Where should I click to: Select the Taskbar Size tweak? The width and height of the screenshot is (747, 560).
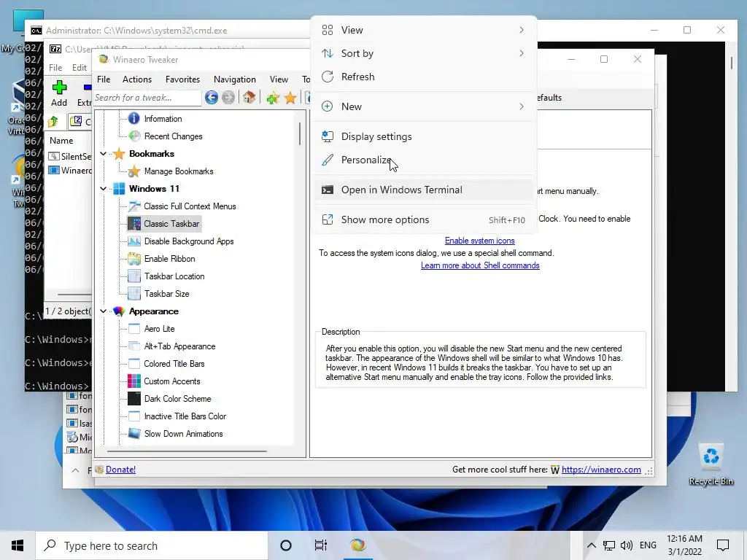click(167, 294)
